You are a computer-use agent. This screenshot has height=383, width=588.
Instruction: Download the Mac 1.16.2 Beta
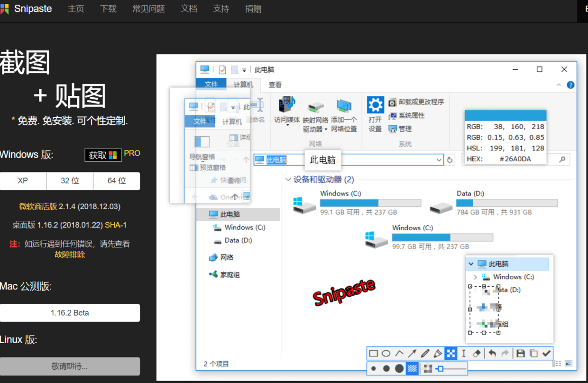[x=70, y=313]
